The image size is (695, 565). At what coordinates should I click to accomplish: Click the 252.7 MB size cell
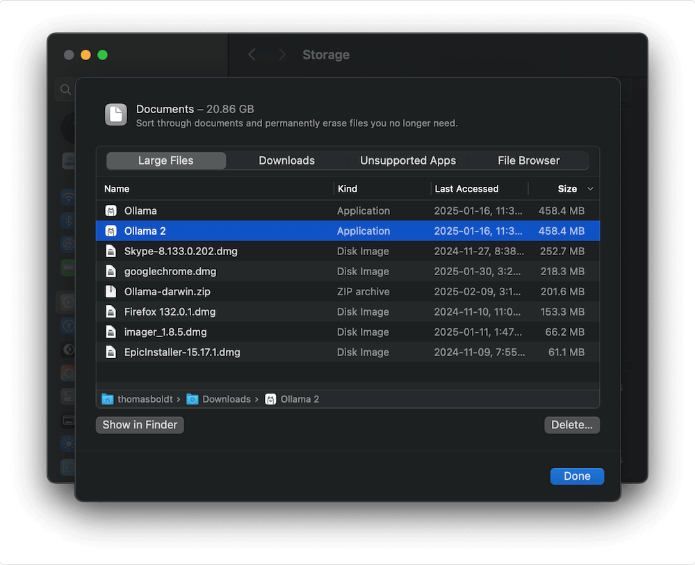562,251
